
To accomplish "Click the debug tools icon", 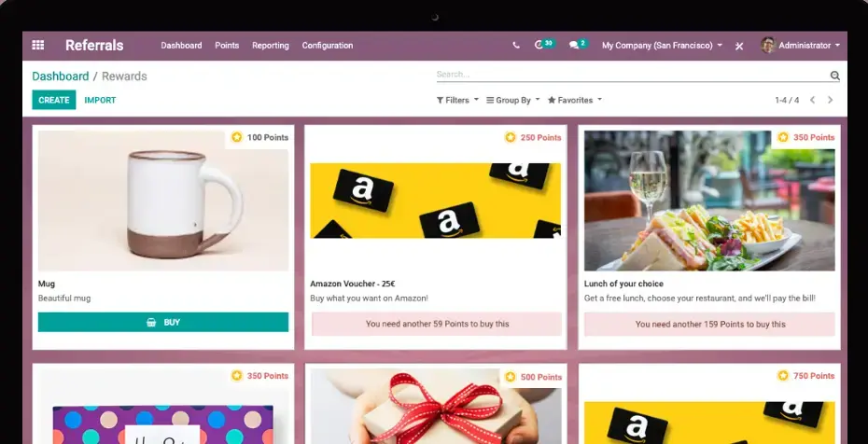I will coord(739,46).
